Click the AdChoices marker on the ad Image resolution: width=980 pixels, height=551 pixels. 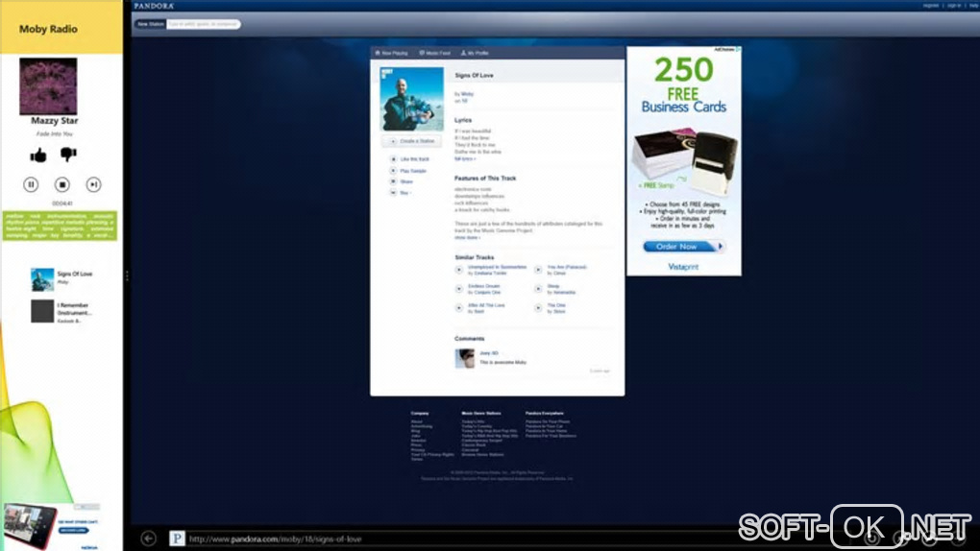727,49
